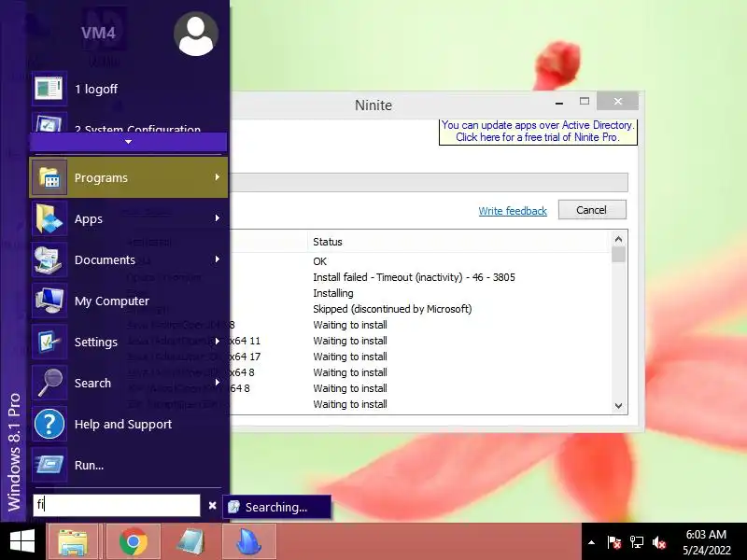Image resolution: width=747 pixels, height=560 pixels.
Task: Clear the search box with the X
Action: [x=213, y=506]
